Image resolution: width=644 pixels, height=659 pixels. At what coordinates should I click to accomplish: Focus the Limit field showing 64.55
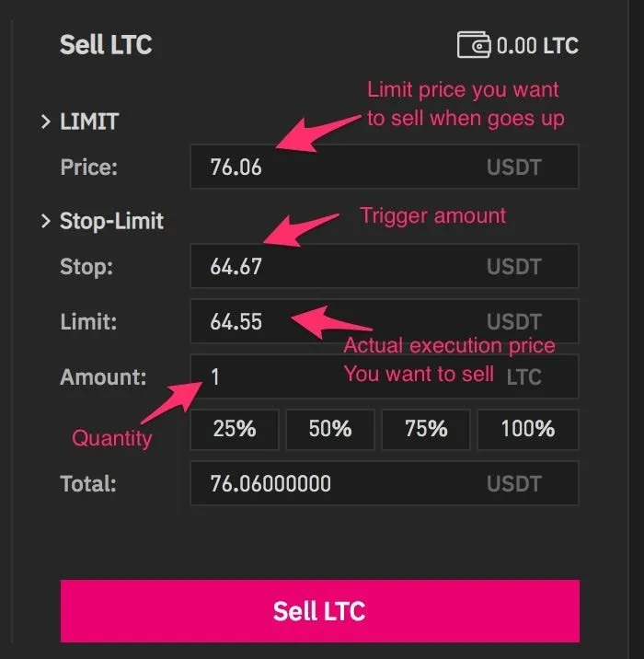click(x=385, y=321)
